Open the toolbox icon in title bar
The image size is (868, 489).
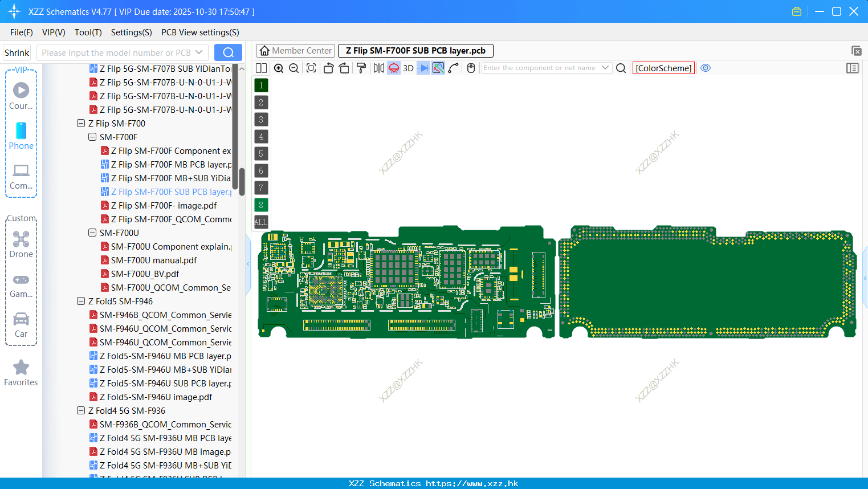pos(797,11)
